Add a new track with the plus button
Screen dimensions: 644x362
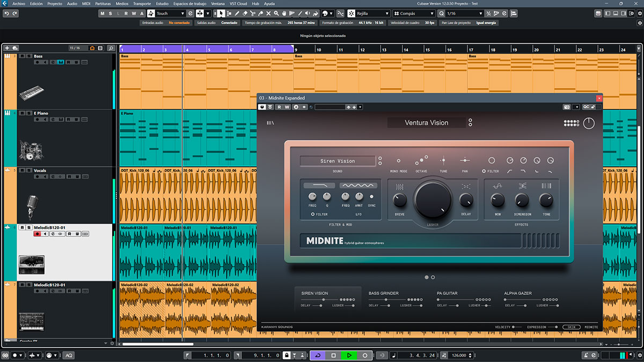7,48
